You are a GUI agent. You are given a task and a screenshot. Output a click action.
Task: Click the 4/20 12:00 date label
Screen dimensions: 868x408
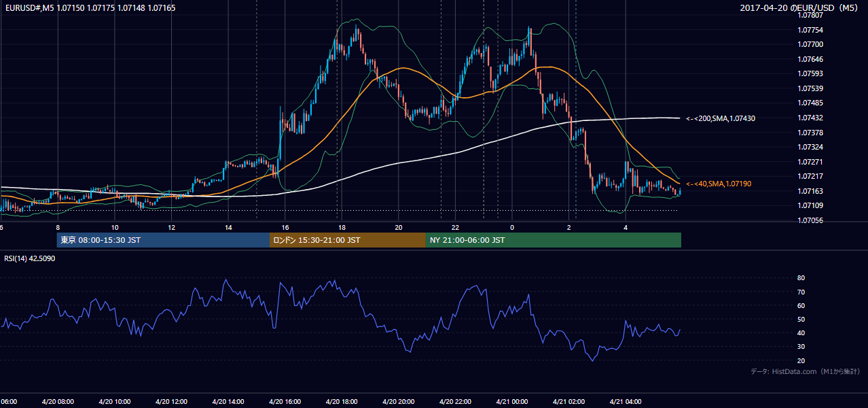pyautogui.click(x=171, y=401)
